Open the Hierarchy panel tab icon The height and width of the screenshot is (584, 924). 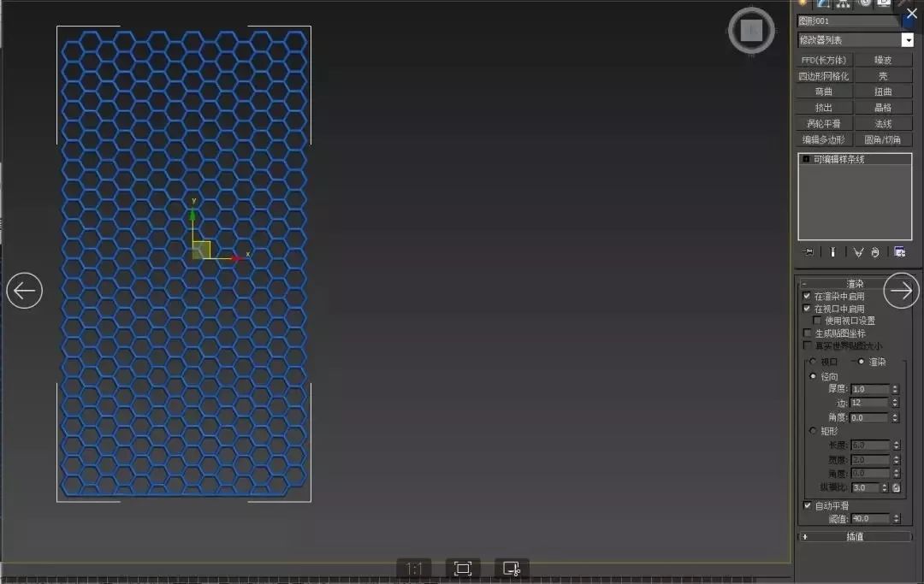(x=844, y=3)
